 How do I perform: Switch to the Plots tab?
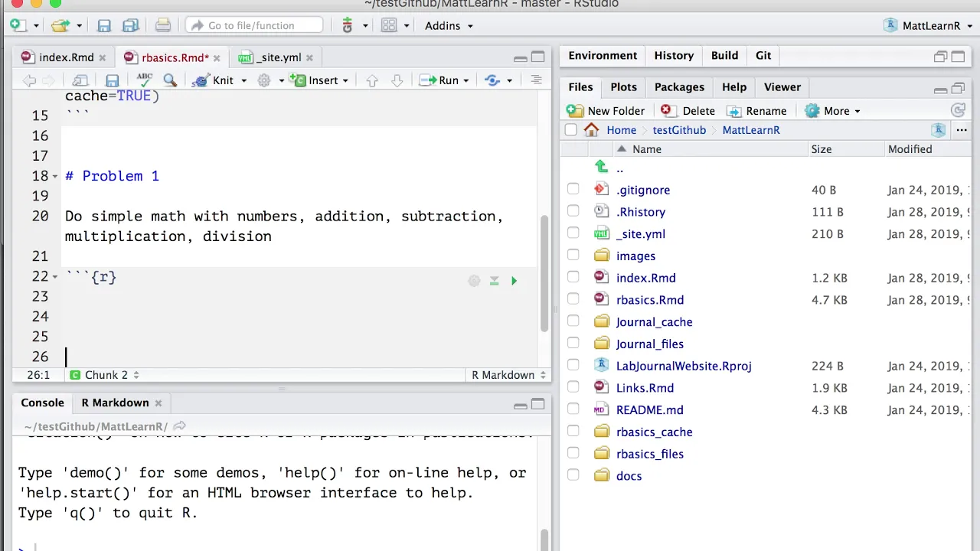pos(623,87)
